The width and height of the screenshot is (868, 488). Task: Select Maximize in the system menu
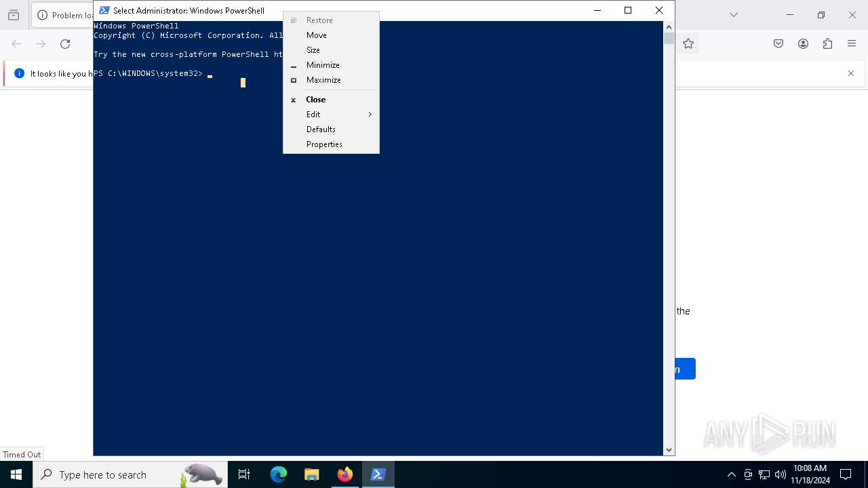click(x=331, y=80)
